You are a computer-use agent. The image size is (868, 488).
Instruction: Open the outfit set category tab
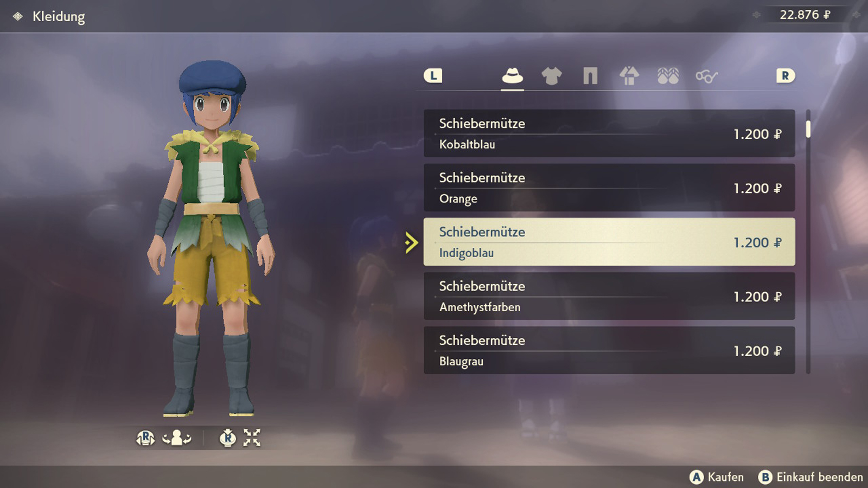(629, 76)
